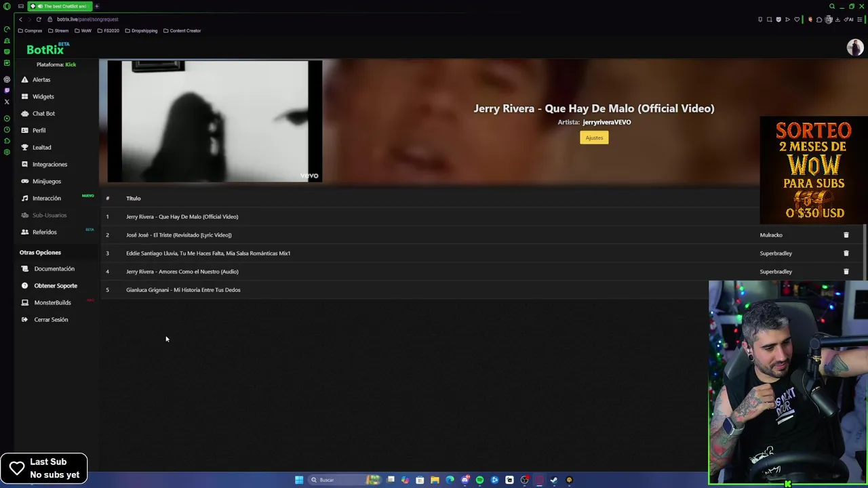Click the page vertical scrollbar
The width and height of the screenshot is (868, 488).
click(865, 251)
